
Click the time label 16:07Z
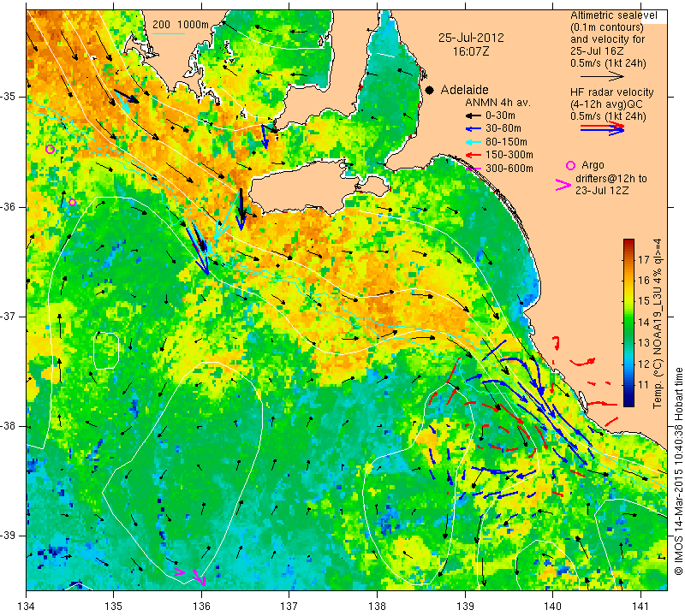point(471,51)
